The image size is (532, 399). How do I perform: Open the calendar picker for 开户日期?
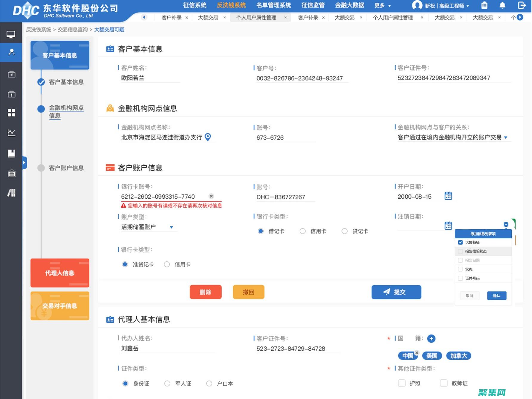[448, 196]
